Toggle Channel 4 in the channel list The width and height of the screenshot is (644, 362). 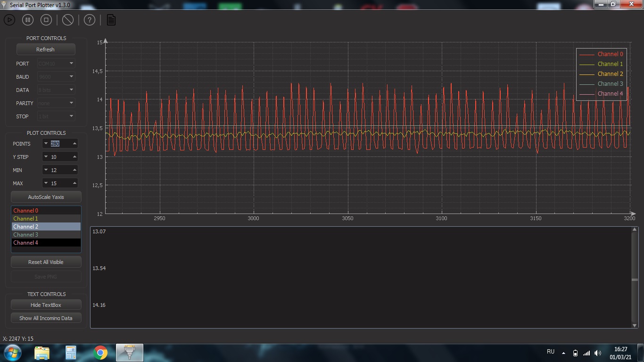pos(46,243)
